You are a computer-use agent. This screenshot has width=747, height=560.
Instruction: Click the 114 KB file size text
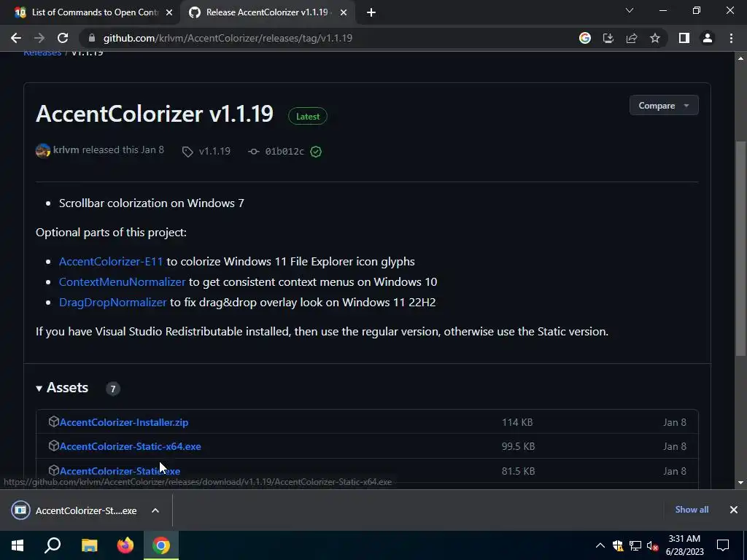517,422
